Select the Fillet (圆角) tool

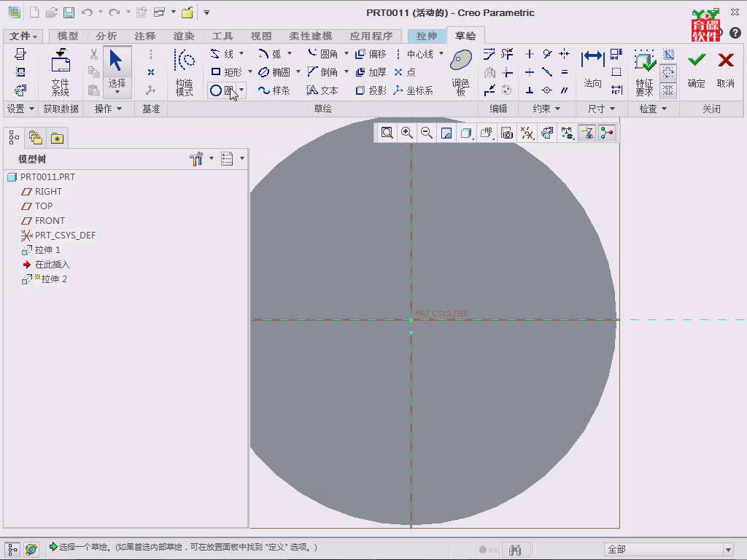click(x=323, y=54)
